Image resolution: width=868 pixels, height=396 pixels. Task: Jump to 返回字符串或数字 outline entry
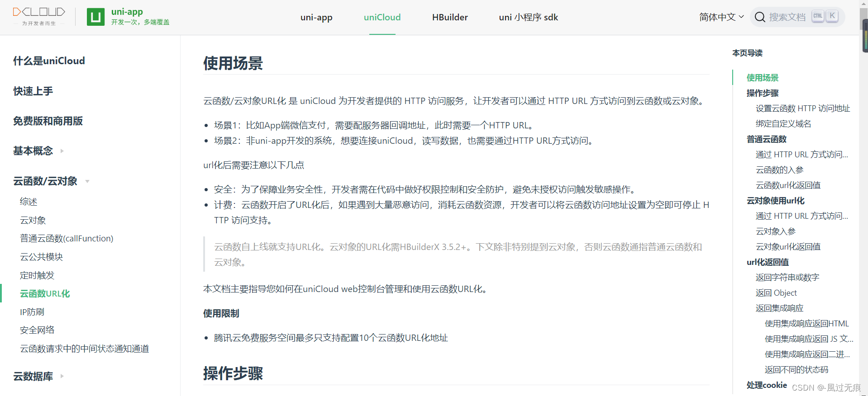coord(787,278)
